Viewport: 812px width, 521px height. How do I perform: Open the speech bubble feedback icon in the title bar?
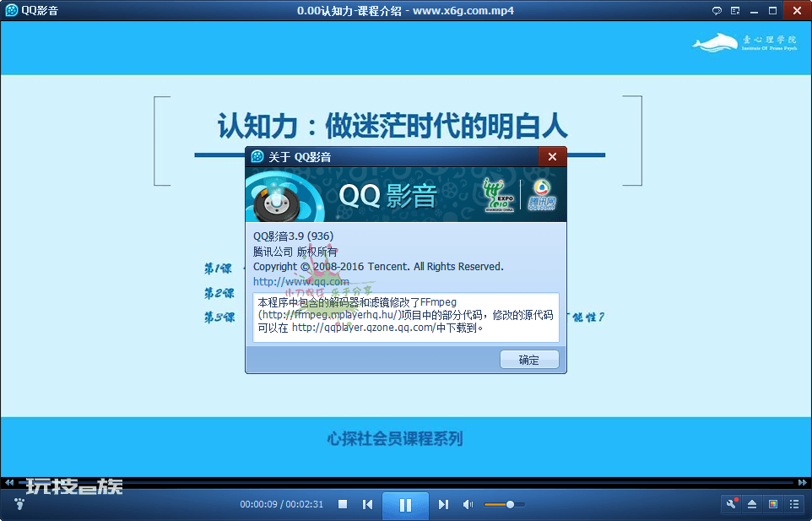click(717, 10)
